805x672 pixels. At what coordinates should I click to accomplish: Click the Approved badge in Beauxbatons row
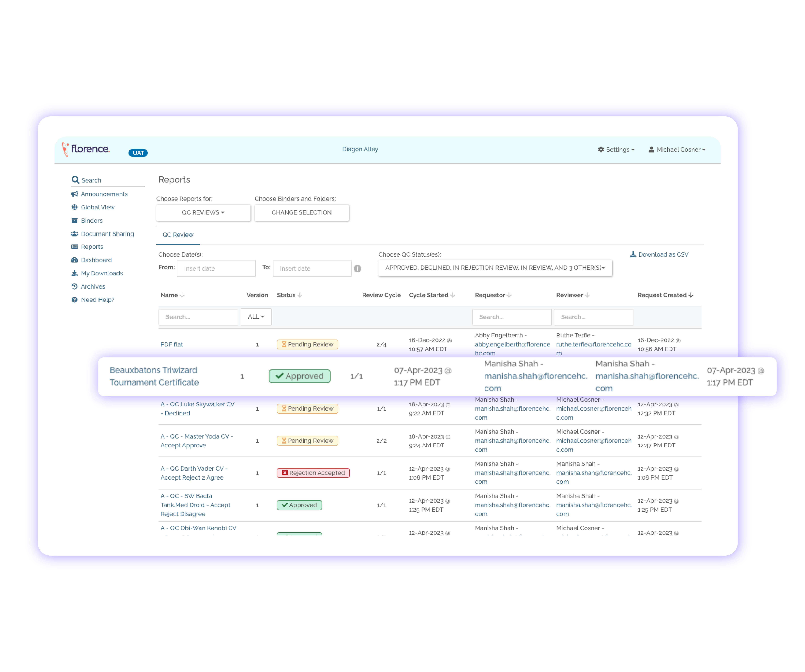click(299, 376)
